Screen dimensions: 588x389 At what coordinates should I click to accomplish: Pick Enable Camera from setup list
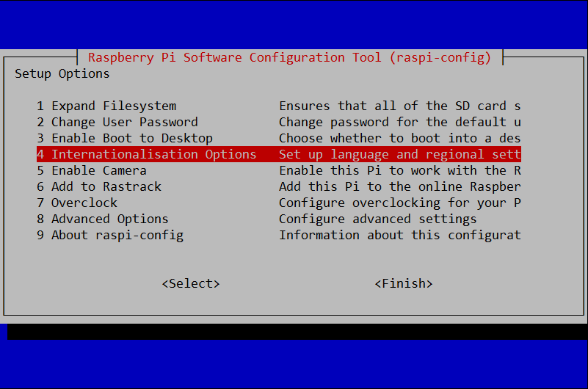pos(92,170)
